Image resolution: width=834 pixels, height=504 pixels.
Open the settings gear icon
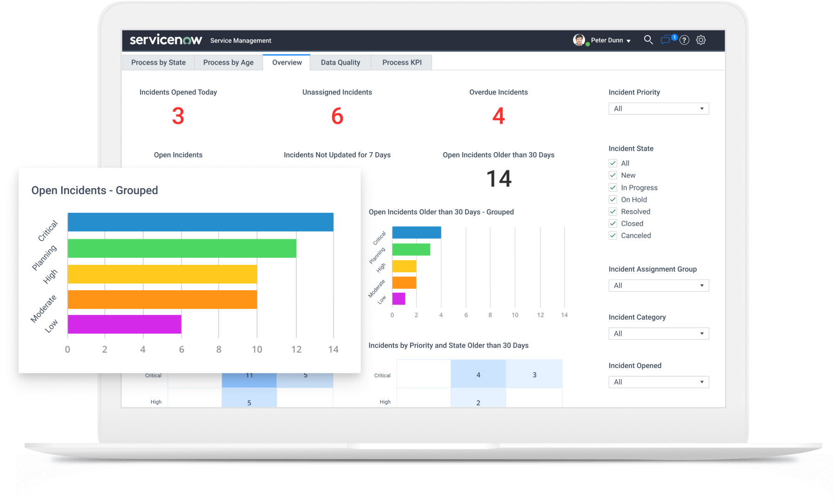(x=701, y=40)
